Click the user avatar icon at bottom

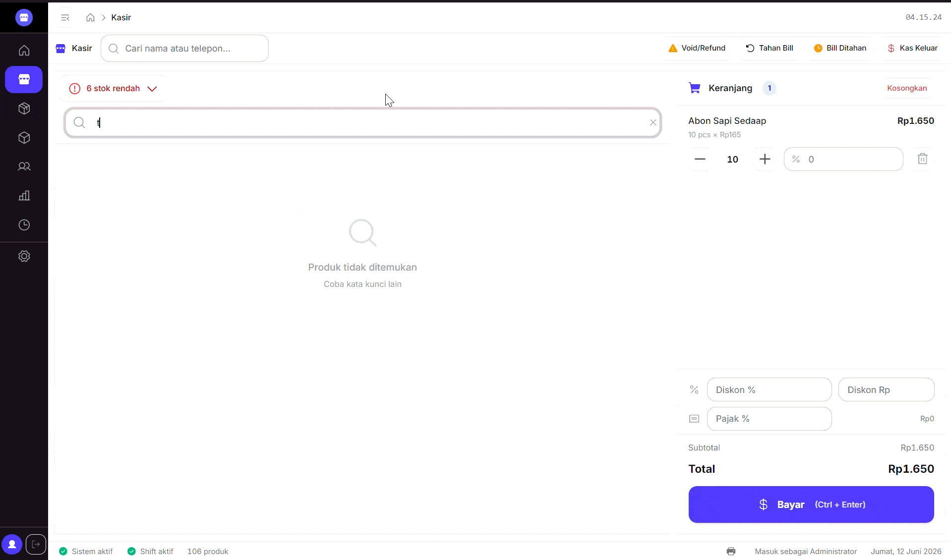click(x=12, y=544)
